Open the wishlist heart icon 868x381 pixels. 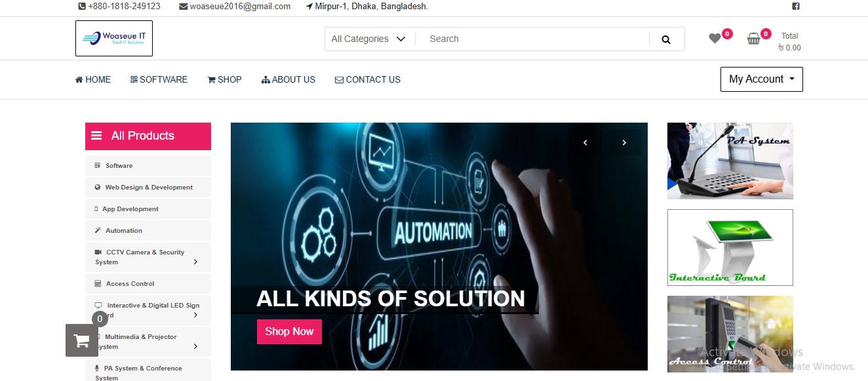[x=715, y=39]
